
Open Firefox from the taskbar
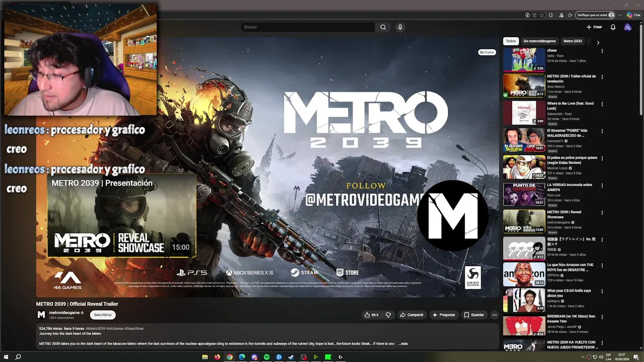point(217,357)
